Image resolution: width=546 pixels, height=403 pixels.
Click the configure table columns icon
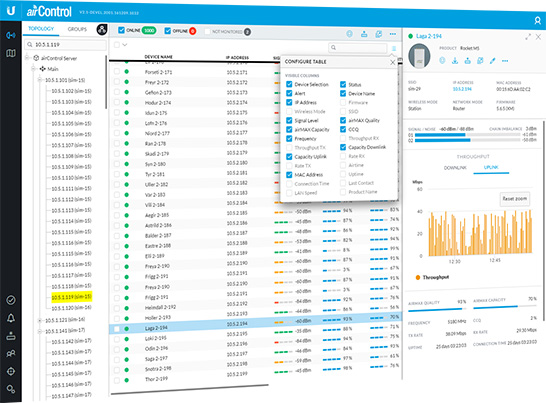click(394, 48)
